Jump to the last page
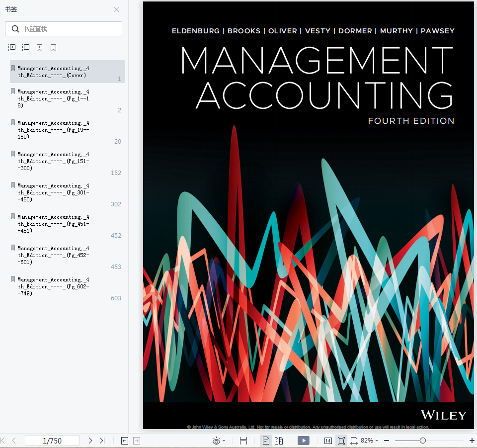 click(x=102, y=441)
